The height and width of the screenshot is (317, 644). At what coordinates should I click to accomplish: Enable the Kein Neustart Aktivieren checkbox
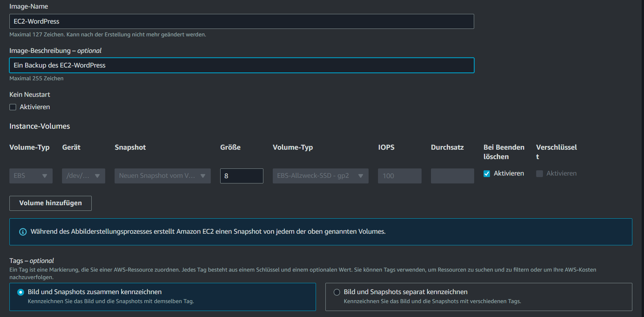[x=13, y=107]
